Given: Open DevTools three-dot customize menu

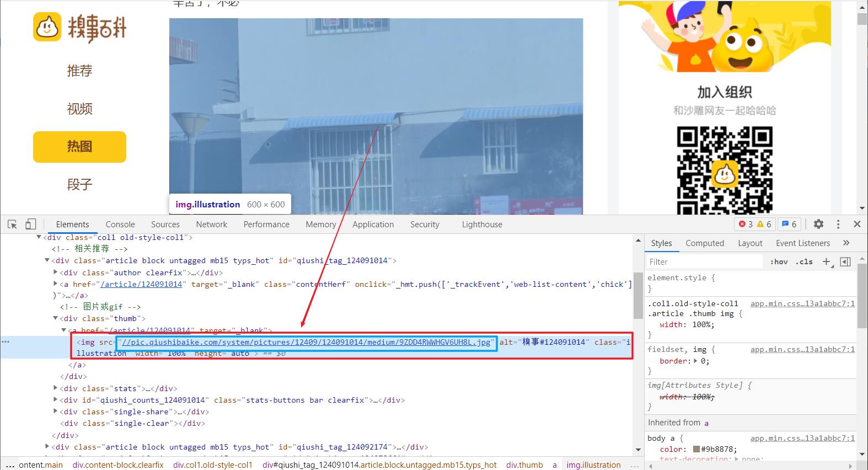Looking at the screenshot, I should tap(838, 224).
